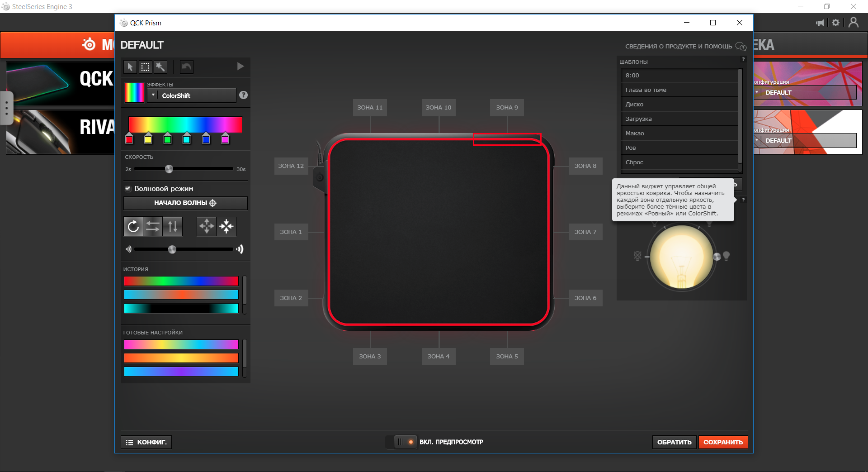
Task: Play the lighting effect preview
Action: pyautogui.click(x=241, y=67)
